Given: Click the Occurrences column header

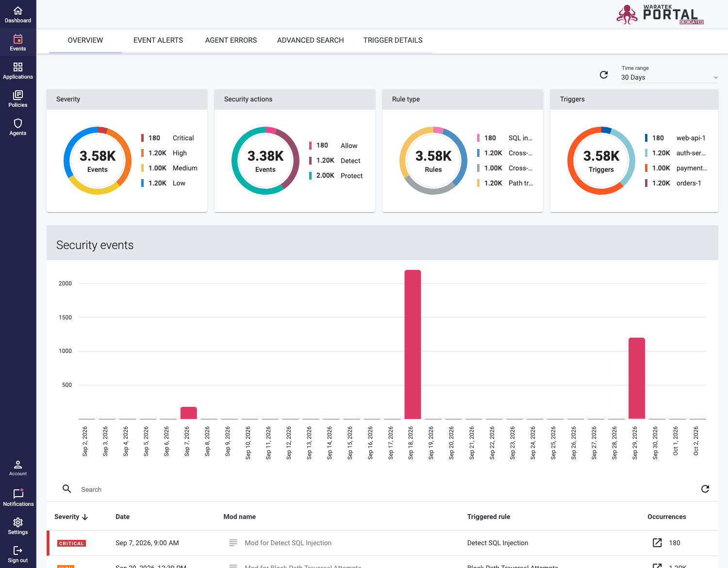Looking at the screenshot, I should coord(667,517).
